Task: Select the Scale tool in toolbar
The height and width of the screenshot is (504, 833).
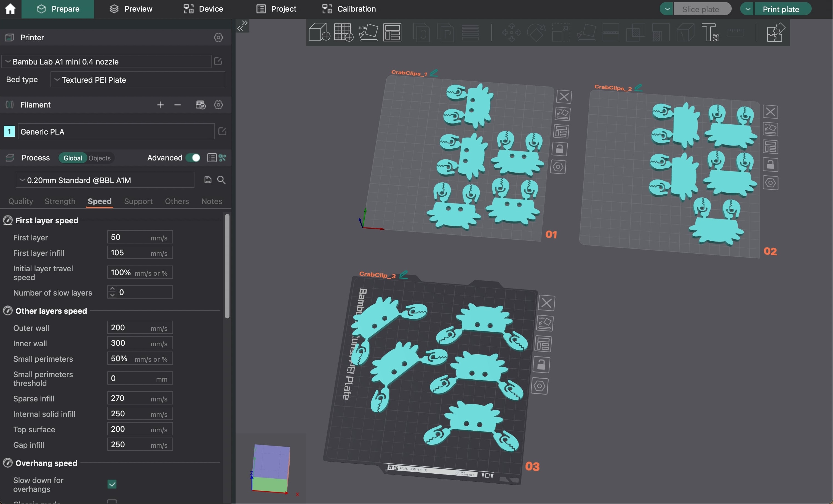Action: point(561,33)
